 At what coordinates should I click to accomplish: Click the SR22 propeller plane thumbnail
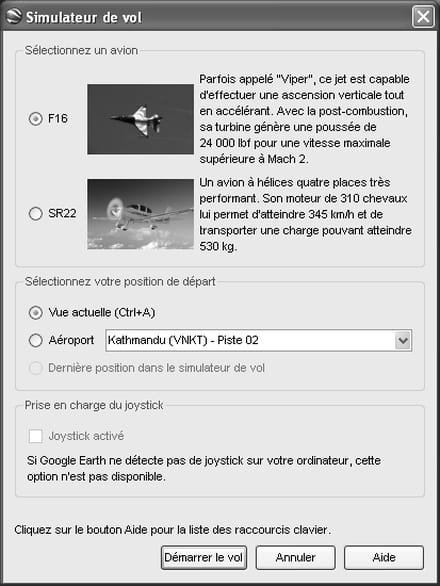141,214
